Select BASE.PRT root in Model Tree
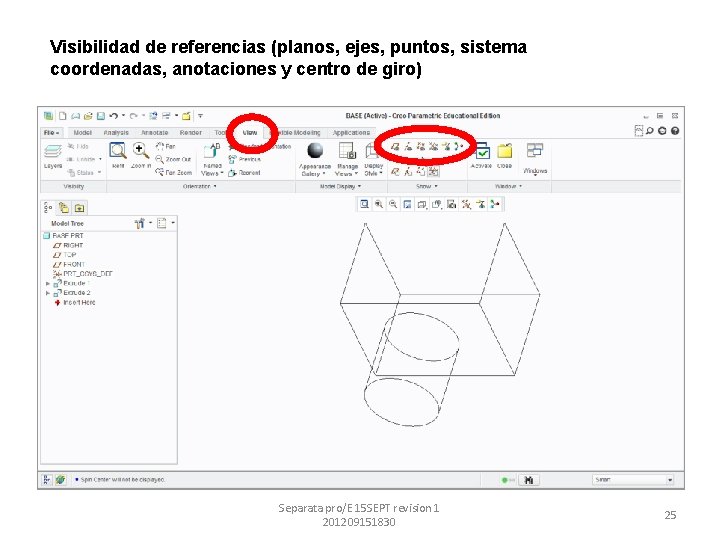Image resolution: width=720 pixels, height=540 pixels. coord(63,236)
